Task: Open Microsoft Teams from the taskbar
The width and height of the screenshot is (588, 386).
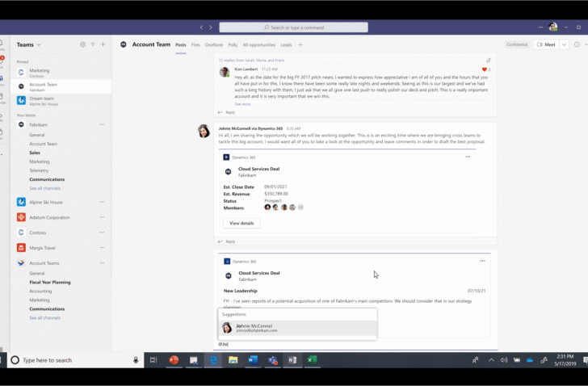Action: tap(273, 360)
